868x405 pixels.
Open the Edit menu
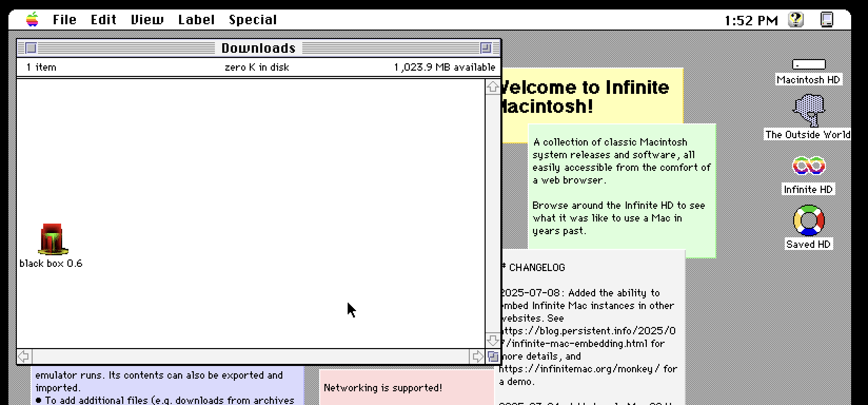click(x=103, y=20)
